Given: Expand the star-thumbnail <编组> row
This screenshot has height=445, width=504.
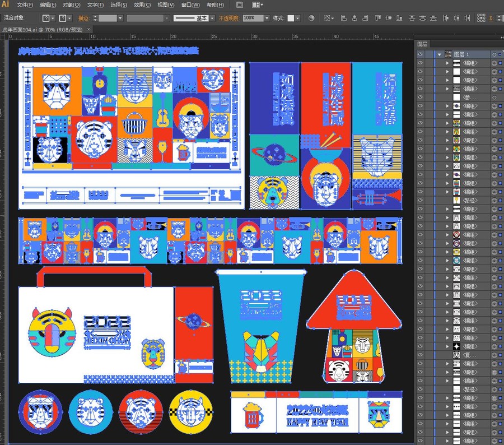Looking at the screenshot, I should click(x=447, y=346).
